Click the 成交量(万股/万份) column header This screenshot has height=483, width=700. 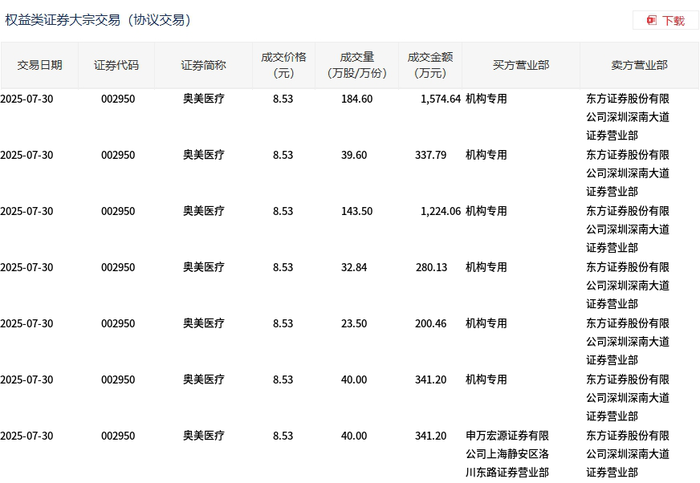[x=357, y=66]
